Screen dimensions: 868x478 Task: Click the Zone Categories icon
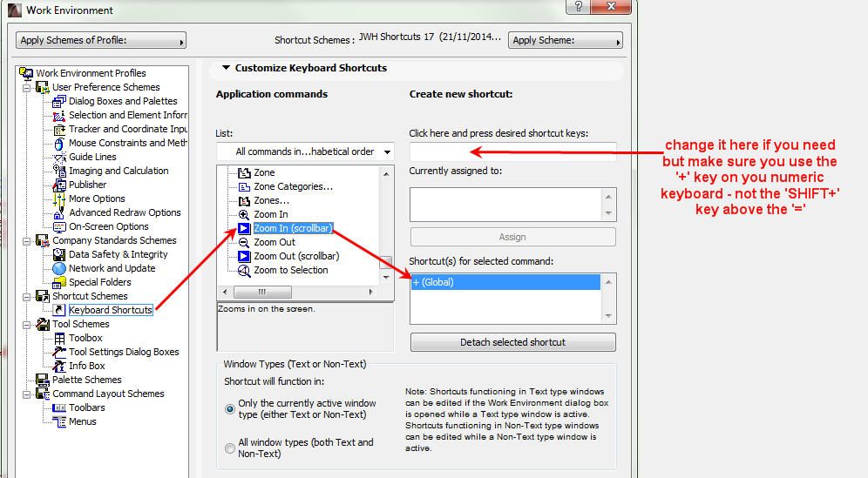click(243, 187)
